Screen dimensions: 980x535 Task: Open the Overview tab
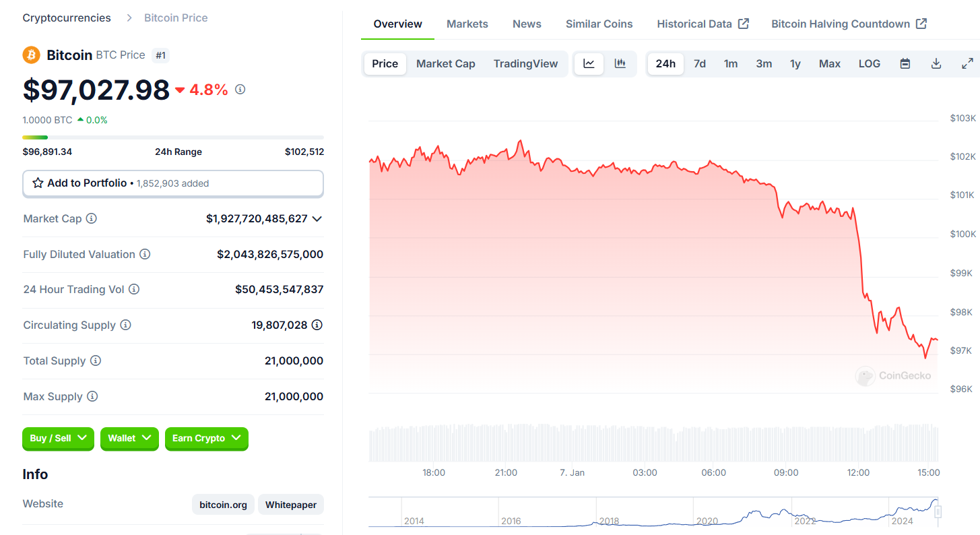[x=398, y=24]
